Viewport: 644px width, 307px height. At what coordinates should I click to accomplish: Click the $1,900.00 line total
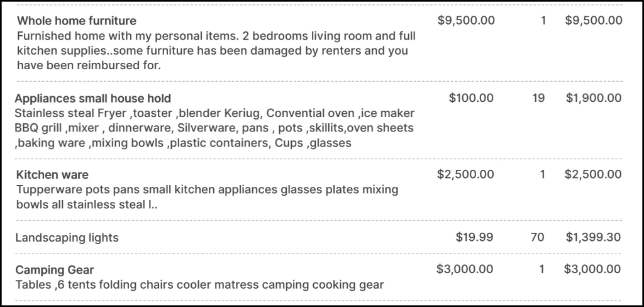[594, 98]
